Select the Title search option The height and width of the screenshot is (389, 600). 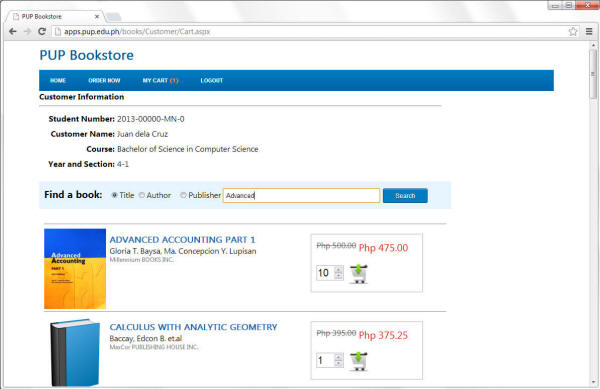pyautogui.click(x=114, y=195)
